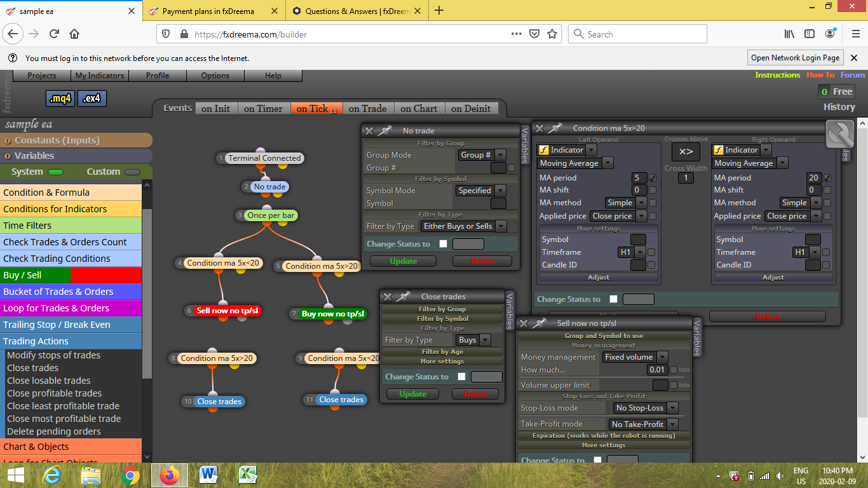Pin the Sell now no tp/sl panel
The height and width of the screenshot is (488, 868).
pos(539,323)
